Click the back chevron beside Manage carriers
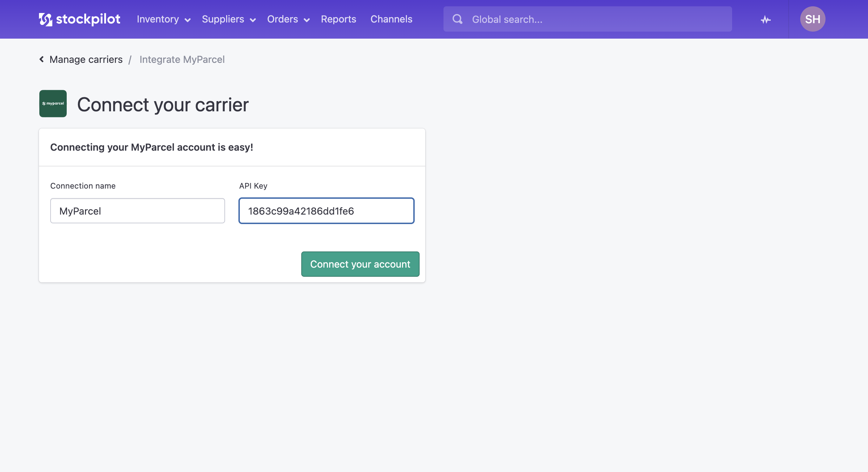The height and width of the screenshot is (472, 868). click(x=42, y=59)
